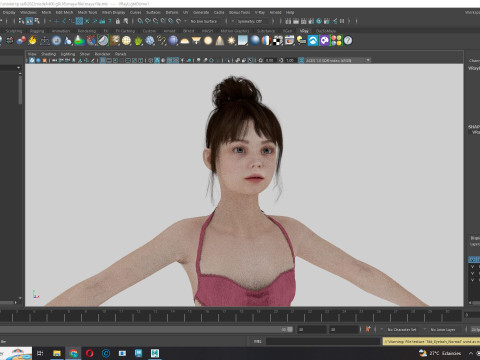Viewport: 480px width, 360px height.
Task: Click the black-and-white checker shelf icon
Action: (277, 41)
